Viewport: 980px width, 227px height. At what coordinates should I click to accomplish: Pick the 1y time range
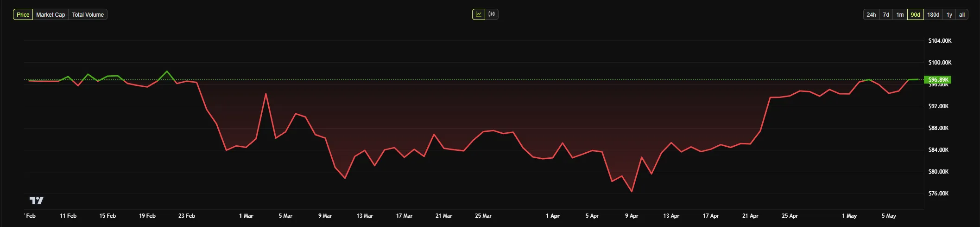click(949, 15)
